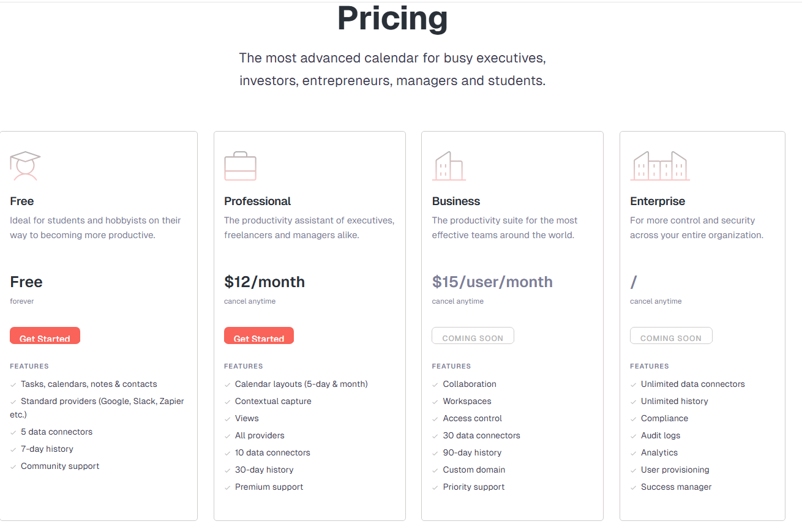The image size is (802, 532).
Task: Toggle the Workspaces checkmark
Action: click(x=436, y=401)
